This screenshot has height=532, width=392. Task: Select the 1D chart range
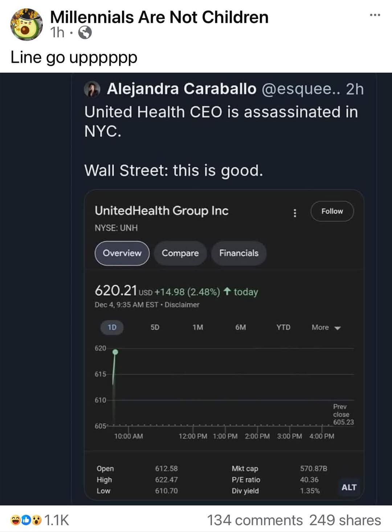[112, 327]
